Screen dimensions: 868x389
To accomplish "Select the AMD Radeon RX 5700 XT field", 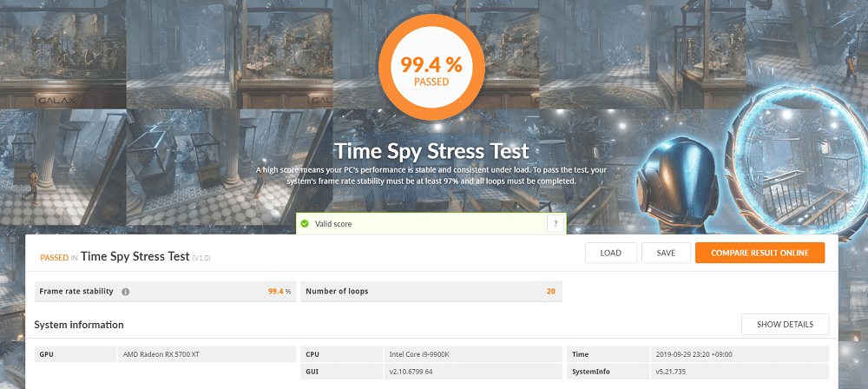I will tap(207, 354).
